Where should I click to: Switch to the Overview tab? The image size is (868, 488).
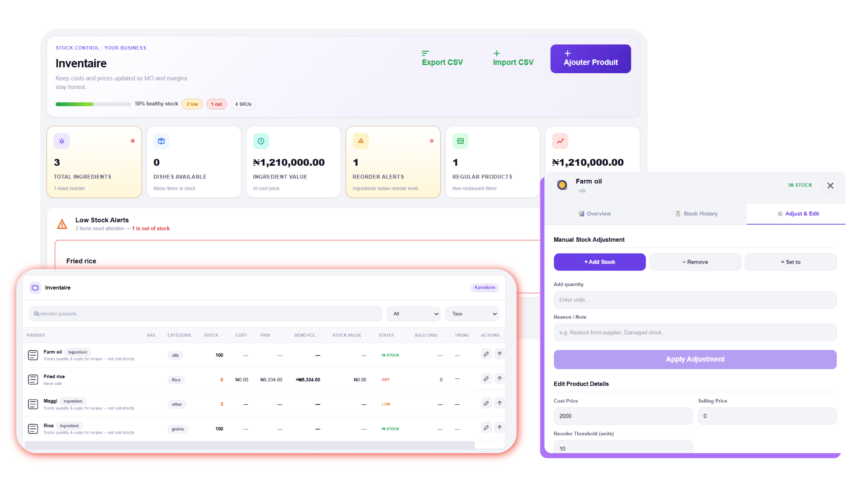coord(594,214)
